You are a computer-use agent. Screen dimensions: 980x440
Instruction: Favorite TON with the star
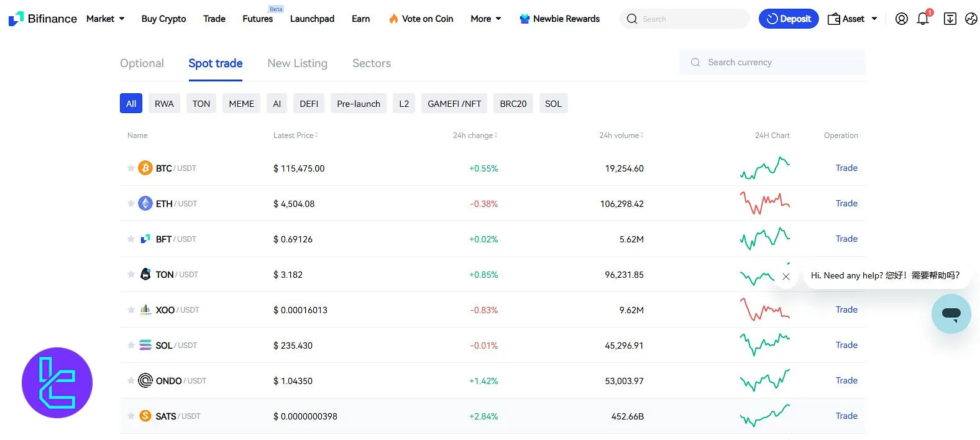[x=131, y=274]
